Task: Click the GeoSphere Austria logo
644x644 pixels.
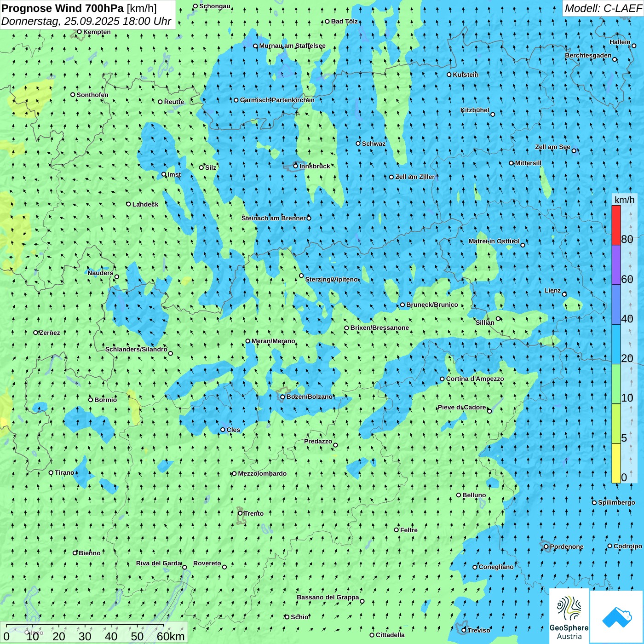Action: (x=569, y=615)
